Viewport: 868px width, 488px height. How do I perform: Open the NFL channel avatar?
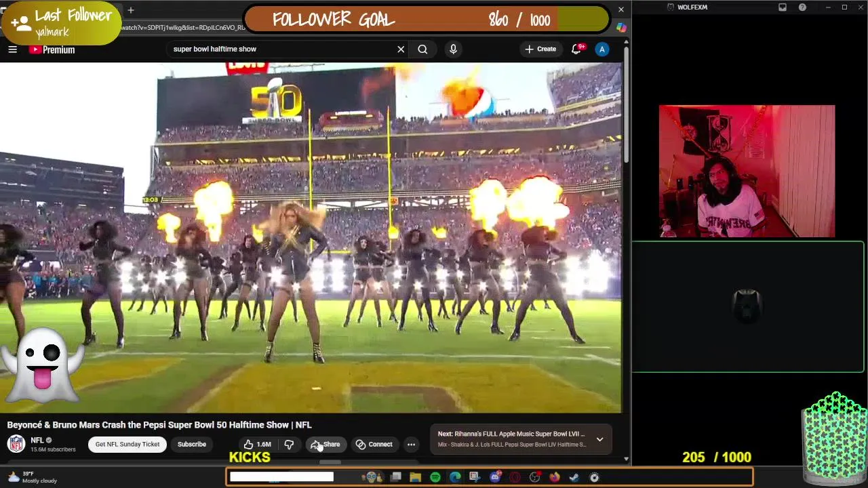click(x=16, y=444)
